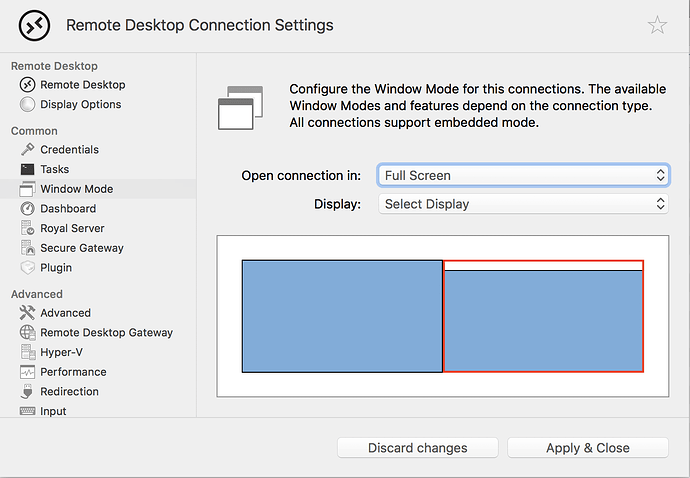Click the Dashboard gauge icon
Image resolution: width=690 pixels, height=478 pixels.
click(27, 208)
